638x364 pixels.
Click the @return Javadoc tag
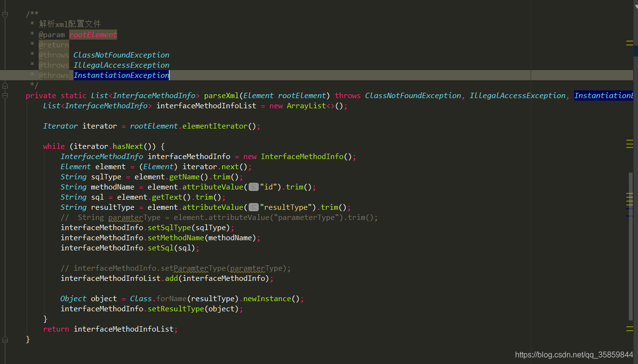click(x=54, y=45)
